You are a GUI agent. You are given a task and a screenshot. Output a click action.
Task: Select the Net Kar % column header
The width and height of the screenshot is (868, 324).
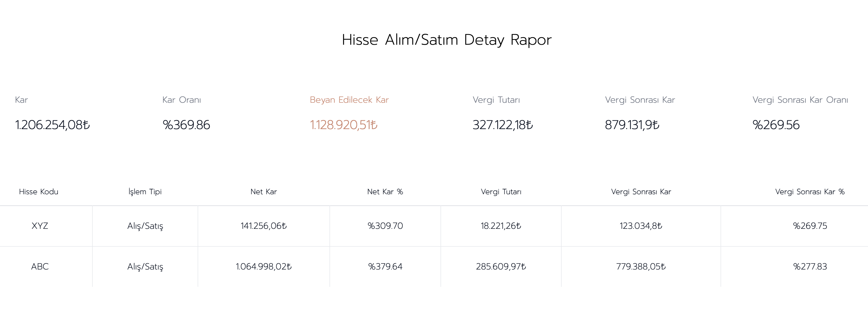click(x=385, y=192)
